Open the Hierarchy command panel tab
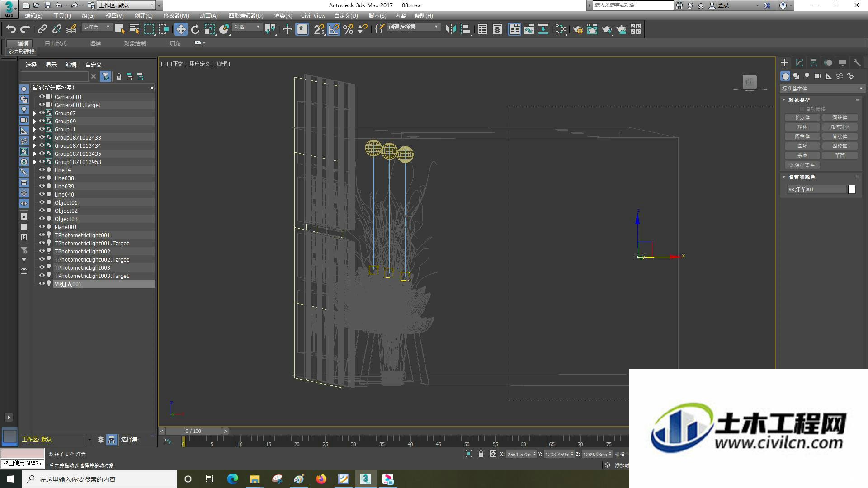The height and width of the screenshot is (488, 868). click(x=814, y=63)
